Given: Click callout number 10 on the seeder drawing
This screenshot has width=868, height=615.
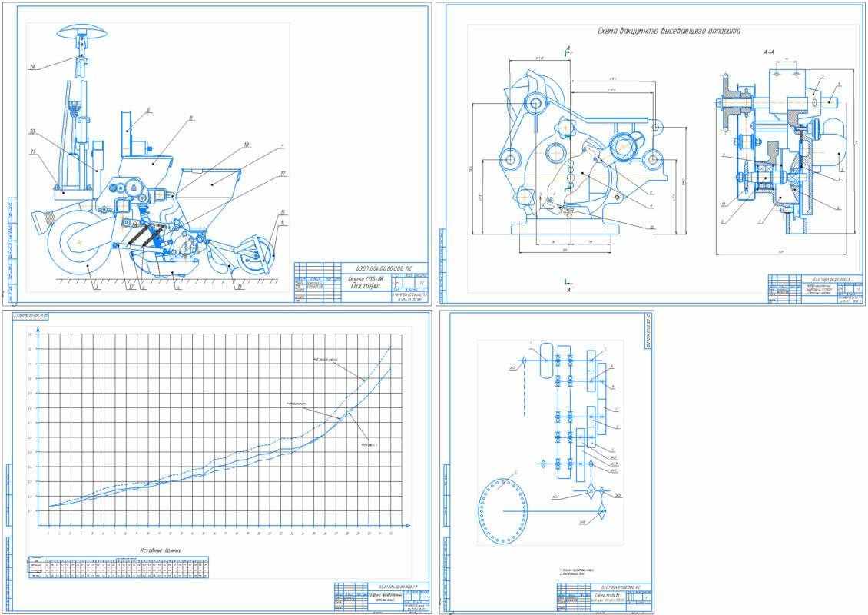Looking at the screenshot, I should click(32, 132).
